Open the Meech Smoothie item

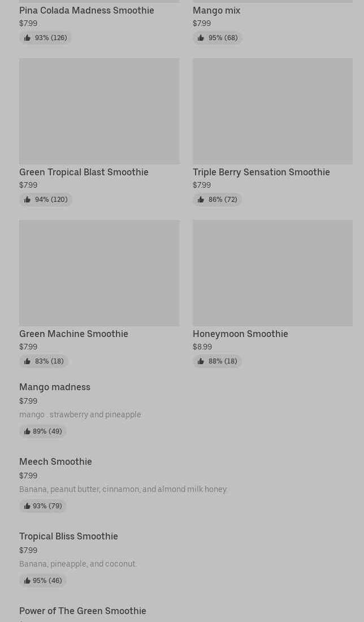(55, 462)
